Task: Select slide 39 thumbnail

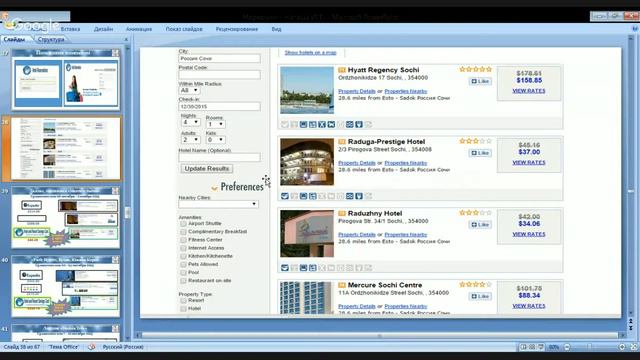Action: click(x=66, y=218)
